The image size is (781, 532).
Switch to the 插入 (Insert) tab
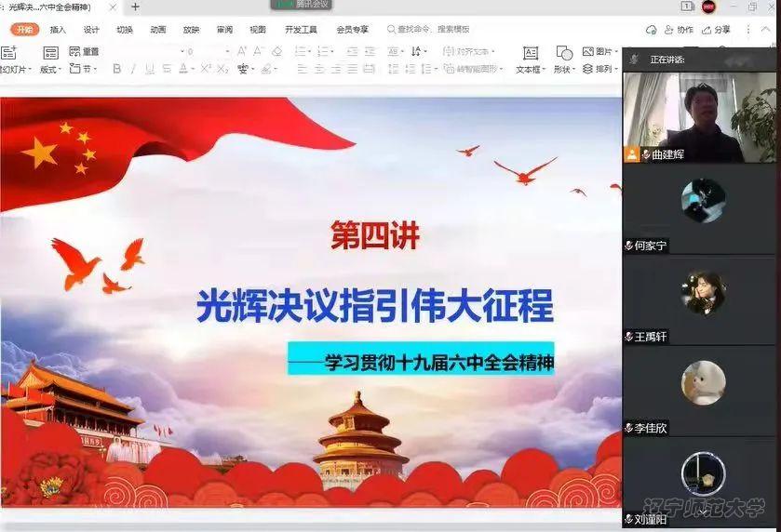point(58,30)
